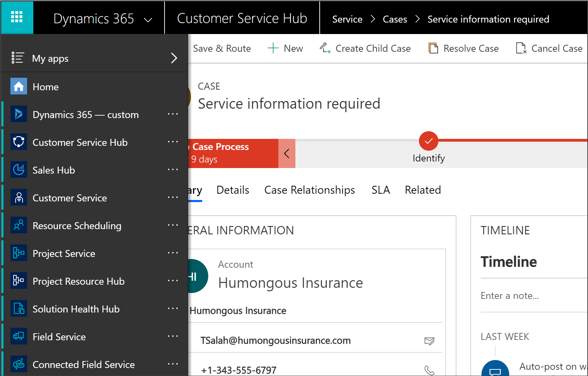Screen dimensions: 588x376
Task: Open more options for Customer Service app
Action: coord(173,197)
